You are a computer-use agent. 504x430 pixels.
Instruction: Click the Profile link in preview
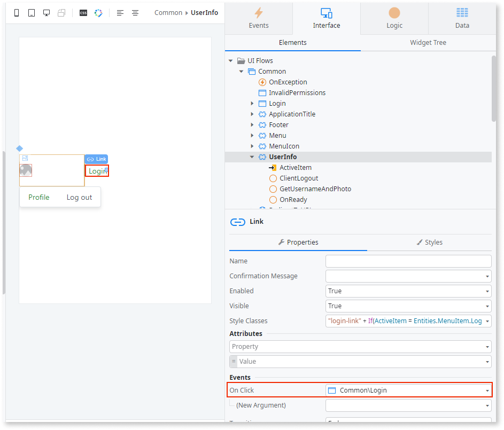(x=38, y=197)
